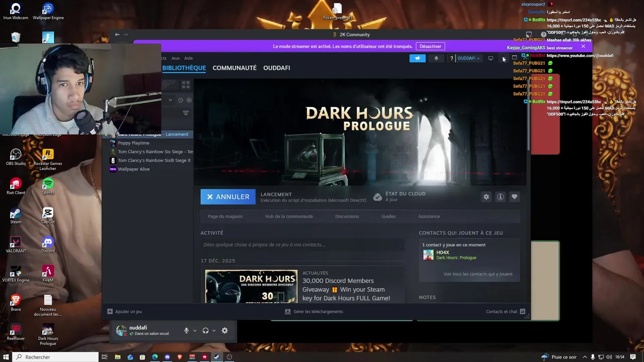The width and height of the screenshot is (644, 362).
Task: Toggle Discord microphone mute
Action: (186, 330)
